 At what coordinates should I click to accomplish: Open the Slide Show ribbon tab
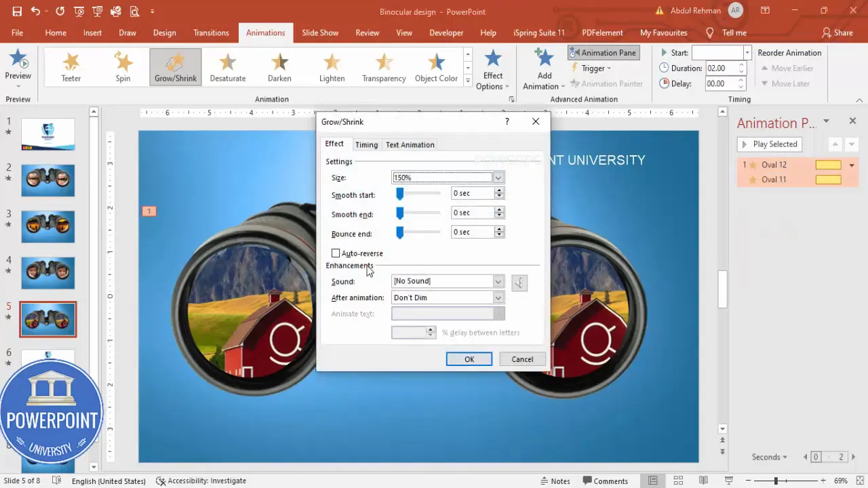click(x=320, y=33)
